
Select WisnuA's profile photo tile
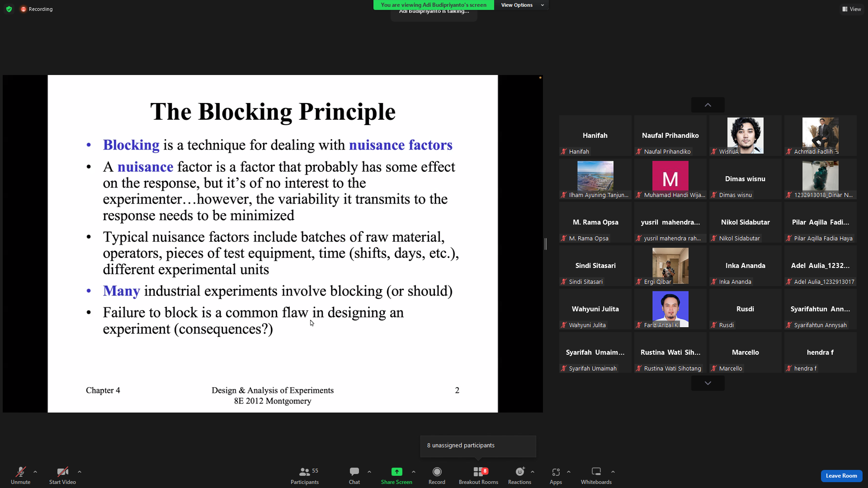click(745, 136)
